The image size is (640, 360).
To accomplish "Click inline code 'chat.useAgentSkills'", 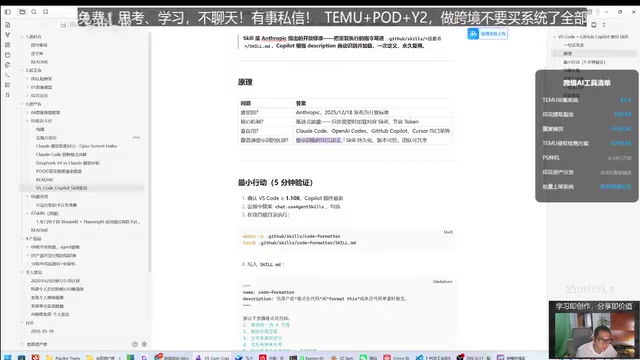I will click(300, 207).
